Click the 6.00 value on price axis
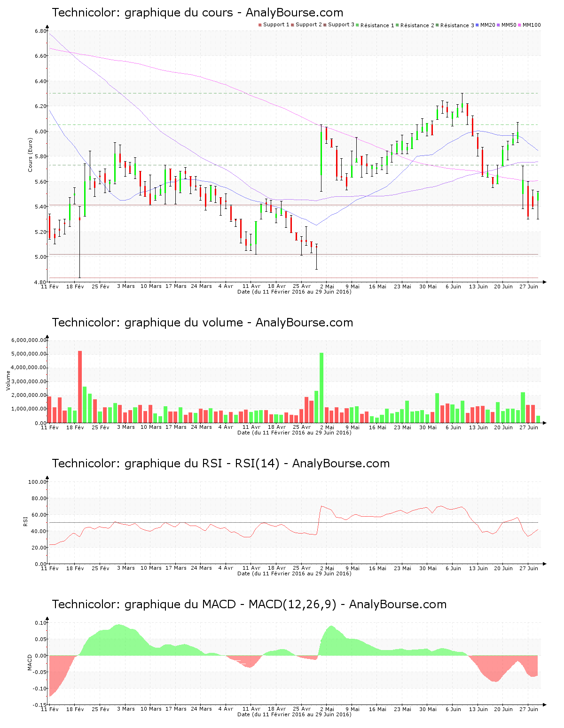Screen dimensions: 564x728 point(40,132)
